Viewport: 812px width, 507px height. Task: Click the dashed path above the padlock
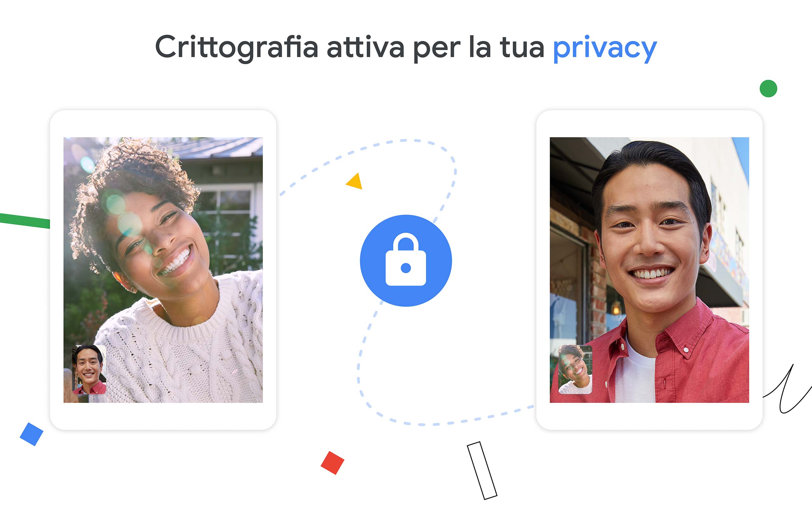(x=403, y=141)
